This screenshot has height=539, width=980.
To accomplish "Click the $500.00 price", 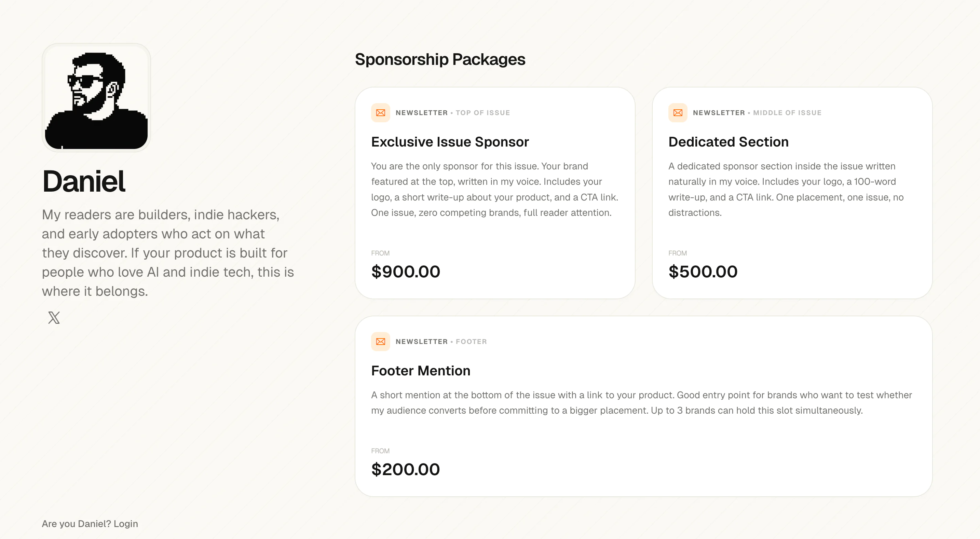I will [x=703, y=272].
